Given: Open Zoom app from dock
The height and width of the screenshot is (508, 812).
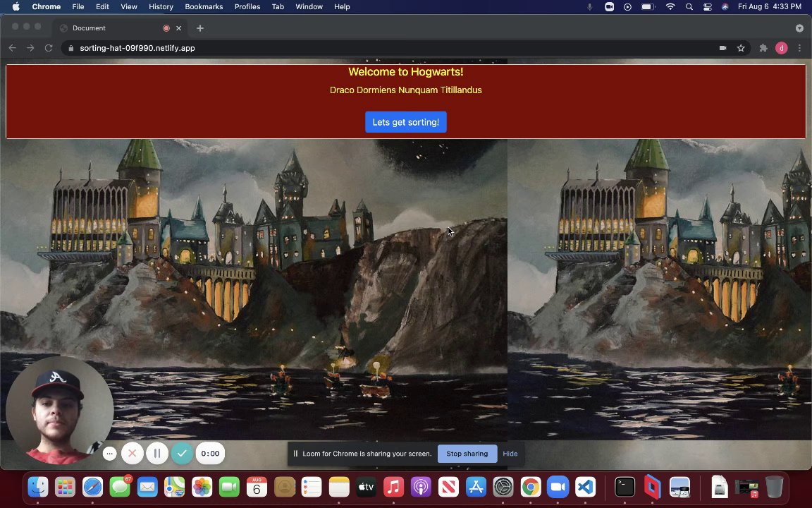Looking at the screenshot, I should click(x=558, y=488).
